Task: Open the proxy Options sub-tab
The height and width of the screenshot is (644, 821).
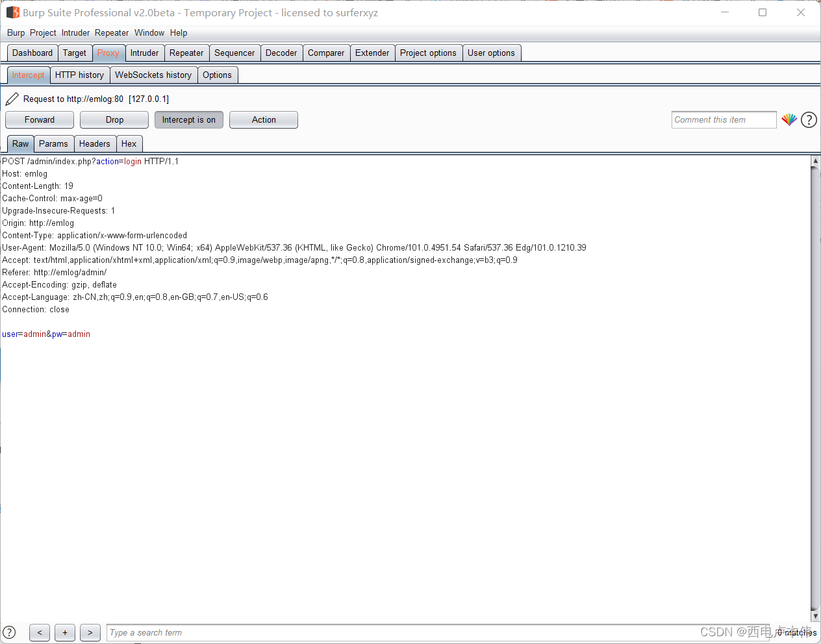Action: coord(217,75)
